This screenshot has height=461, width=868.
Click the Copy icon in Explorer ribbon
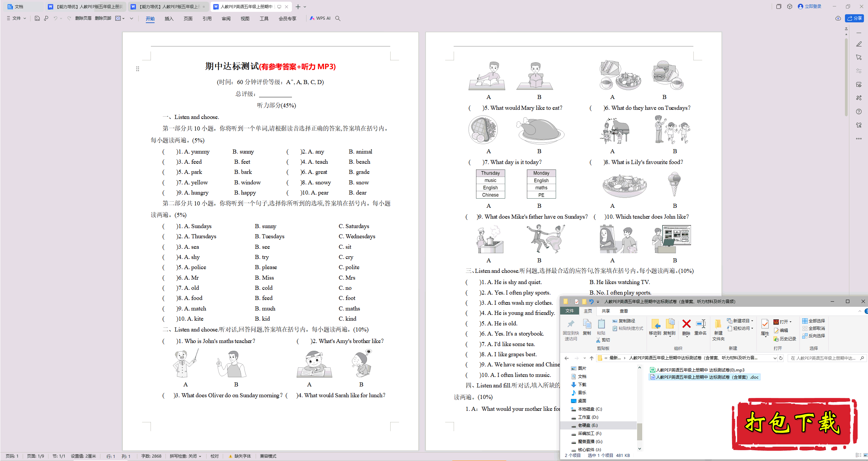587,324
